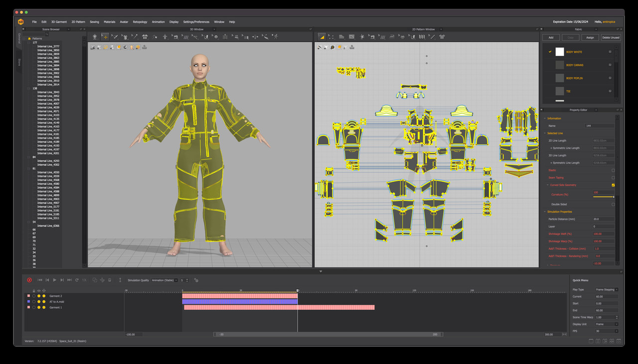This screenshot has width=638, height=364.
Task: Select the Select/Move tool in the 3D toolbar
Action: (105, 36)
